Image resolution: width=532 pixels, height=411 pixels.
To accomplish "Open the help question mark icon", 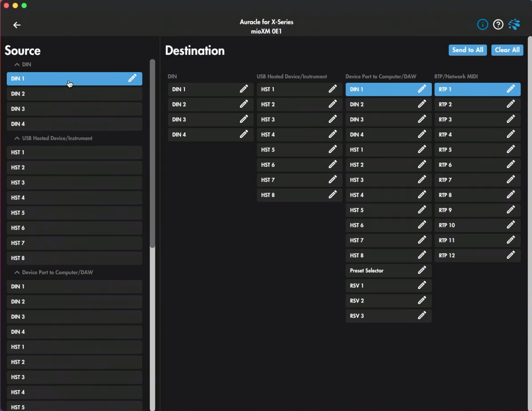I will [498, 25].
